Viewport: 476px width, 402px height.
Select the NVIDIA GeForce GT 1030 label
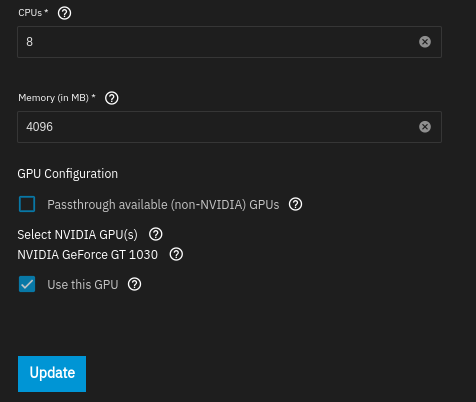pos(87,255)
